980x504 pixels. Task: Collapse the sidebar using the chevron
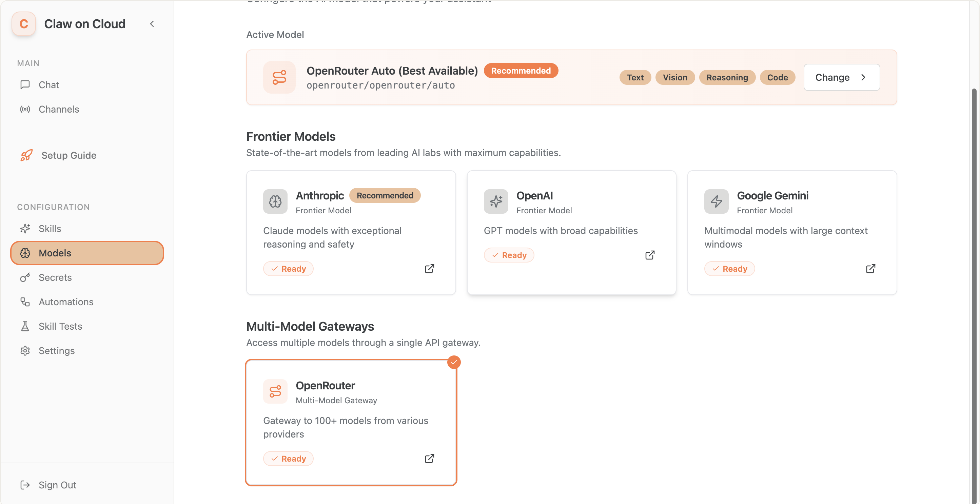(x=152, y=24)
